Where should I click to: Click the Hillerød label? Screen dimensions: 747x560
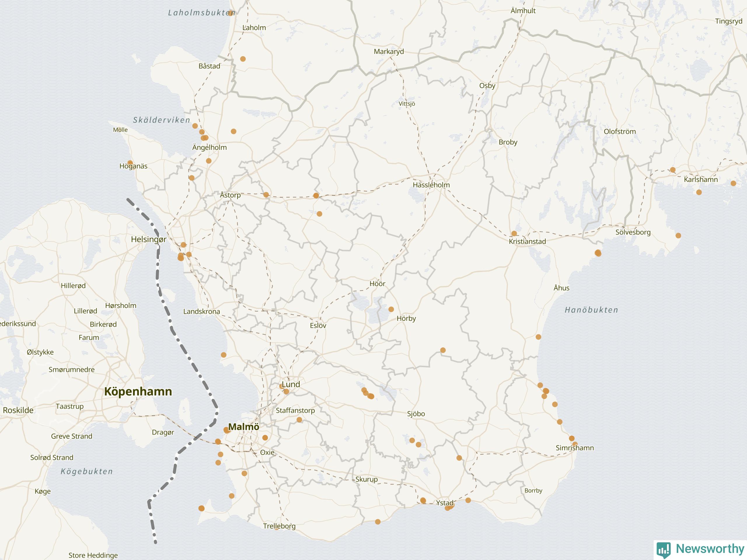[x=73, y=286]
